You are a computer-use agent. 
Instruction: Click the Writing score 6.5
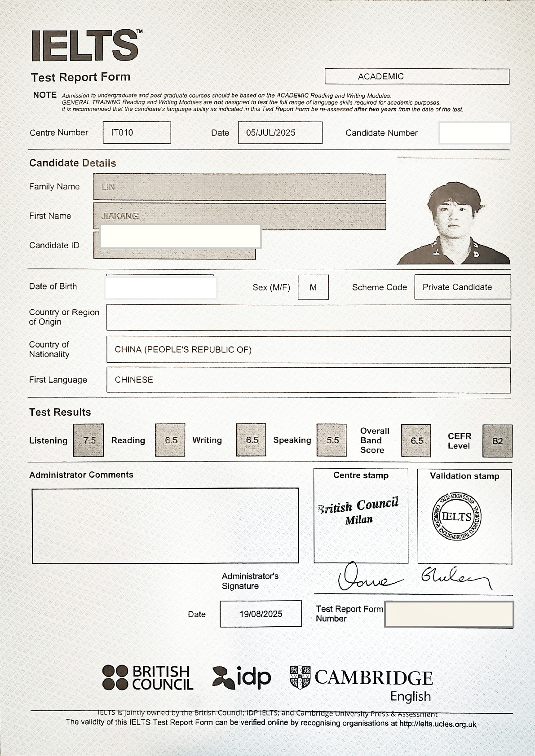251,440
